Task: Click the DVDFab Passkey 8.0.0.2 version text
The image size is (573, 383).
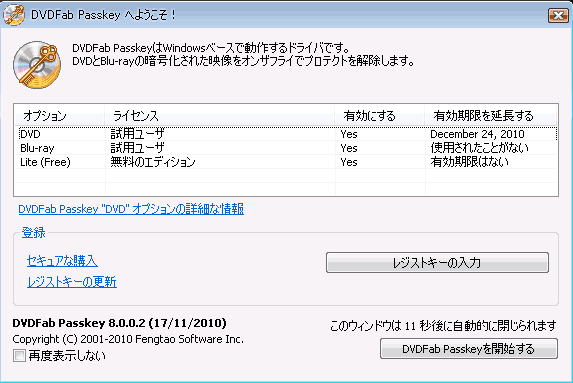Action: tap(119, 323)
